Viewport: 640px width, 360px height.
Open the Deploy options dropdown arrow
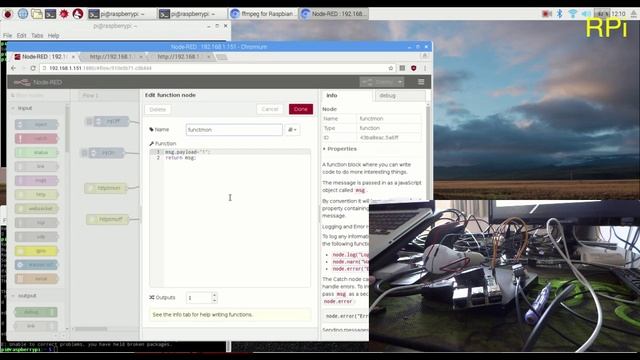pyautogui.click(x=400, y=82)
